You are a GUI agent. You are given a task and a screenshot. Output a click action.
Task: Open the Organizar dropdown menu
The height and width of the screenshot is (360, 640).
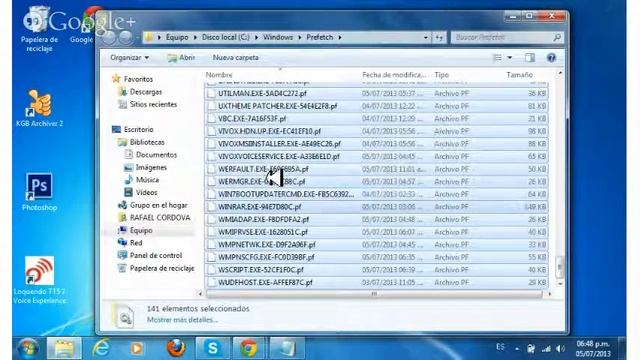pyautogui.click(x=129, y=58)
